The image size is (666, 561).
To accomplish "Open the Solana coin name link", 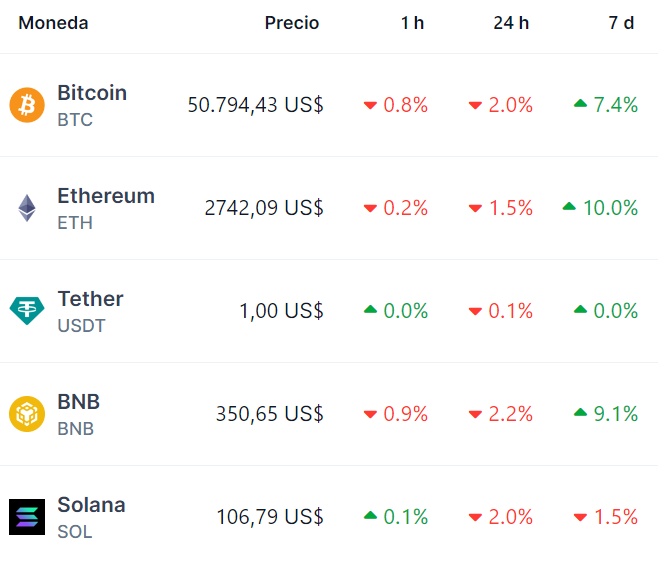I will tap(91, 505).
